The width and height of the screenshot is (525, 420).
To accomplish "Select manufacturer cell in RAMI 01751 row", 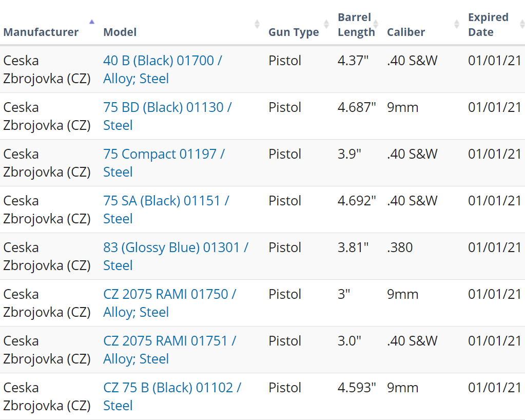I will [x=47, y=350].
